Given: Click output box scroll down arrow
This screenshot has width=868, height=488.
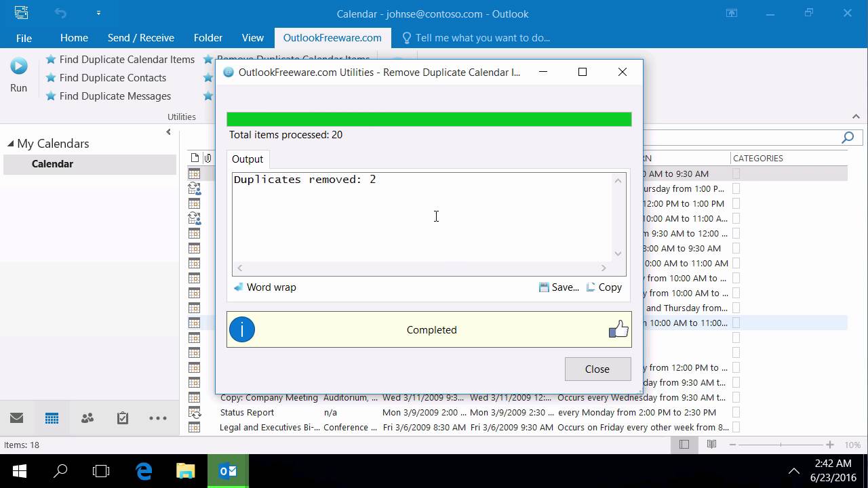Looking at the screenshot, I should (618, 253).
